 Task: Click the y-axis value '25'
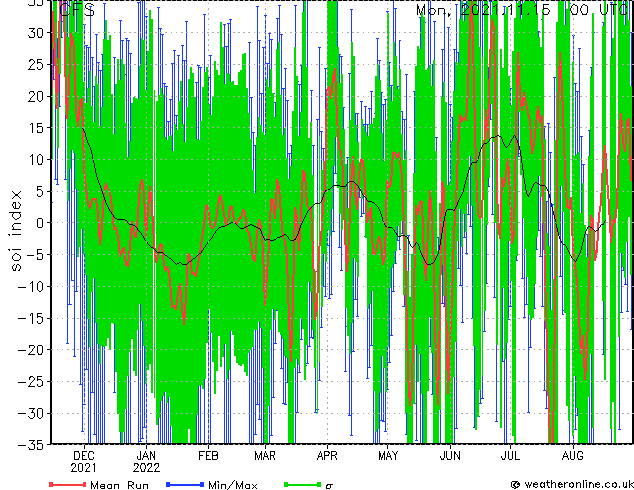coord(36,65)
